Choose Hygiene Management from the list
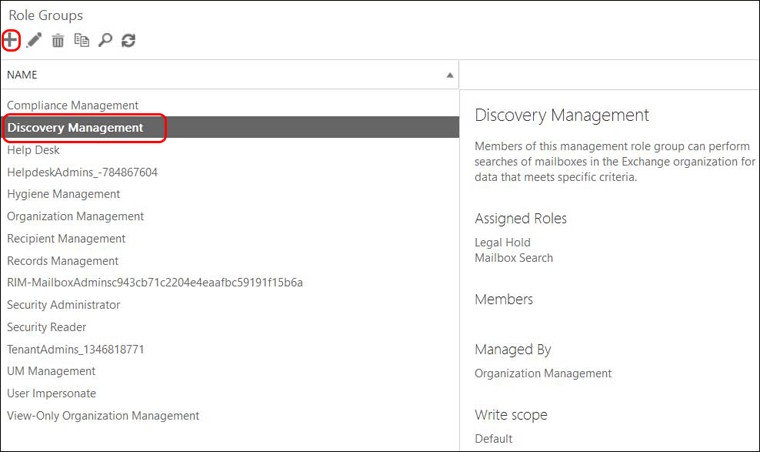The height and width of the screenshot is (452, 760). (63, 194)
